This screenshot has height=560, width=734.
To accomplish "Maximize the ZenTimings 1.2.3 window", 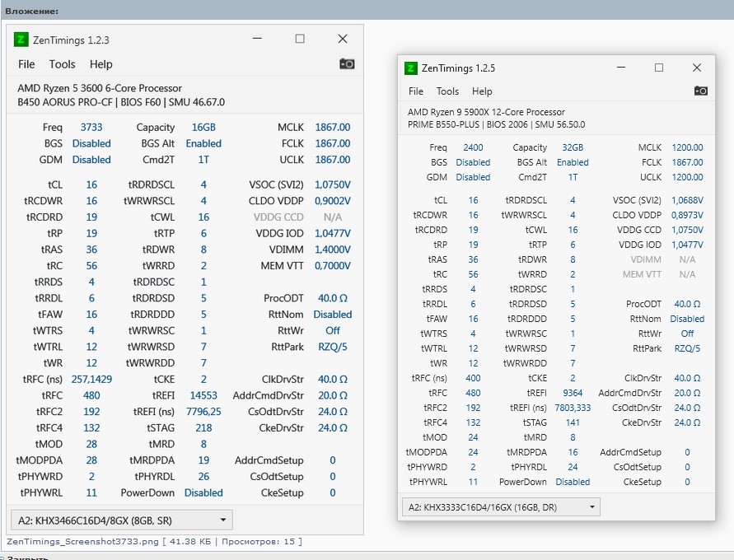I will (300, 39).
